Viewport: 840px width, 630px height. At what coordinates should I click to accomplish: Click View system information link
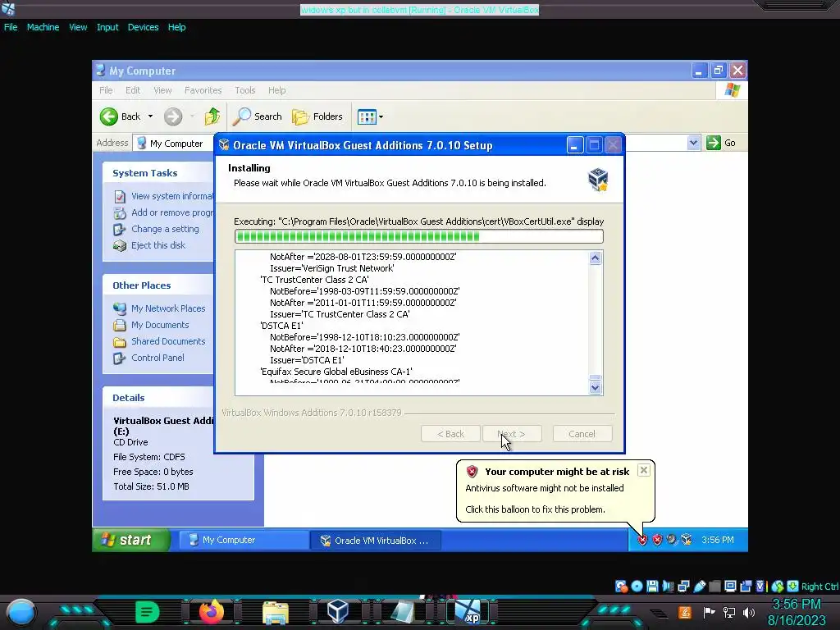(x=163, y=196)
